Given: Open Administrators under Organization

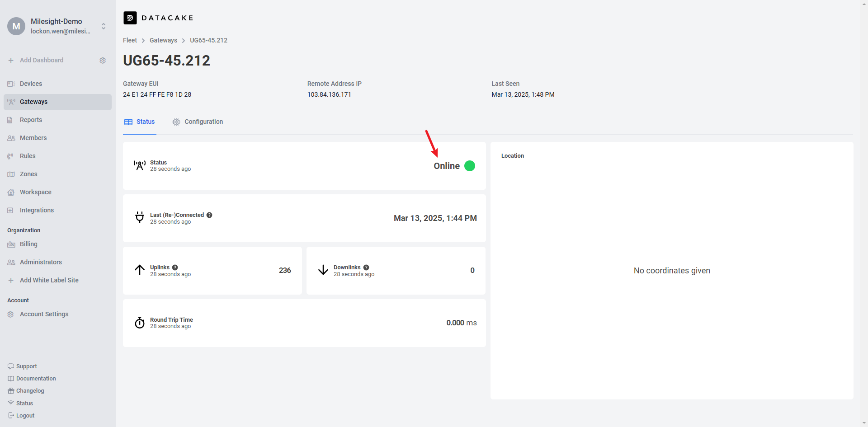Looking at the screenshot, I should (x=57, y=263).
